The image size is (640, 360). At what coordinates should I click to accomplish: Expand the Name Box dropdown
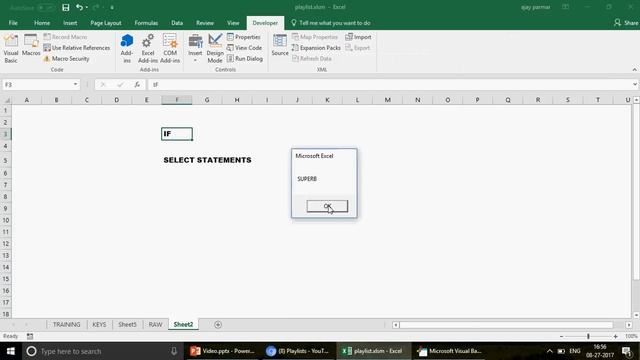[76, 84]
